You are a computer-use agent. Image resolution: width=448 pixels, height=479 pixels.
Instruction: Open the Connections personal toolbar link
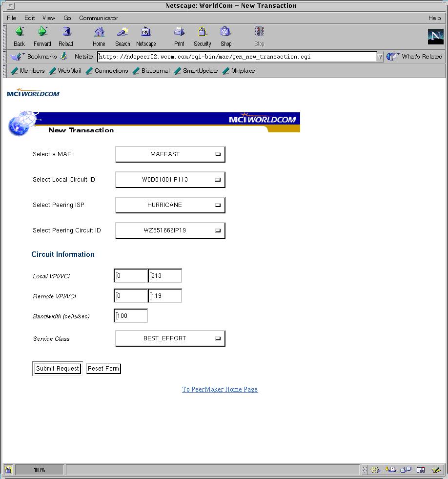(106, 71)
